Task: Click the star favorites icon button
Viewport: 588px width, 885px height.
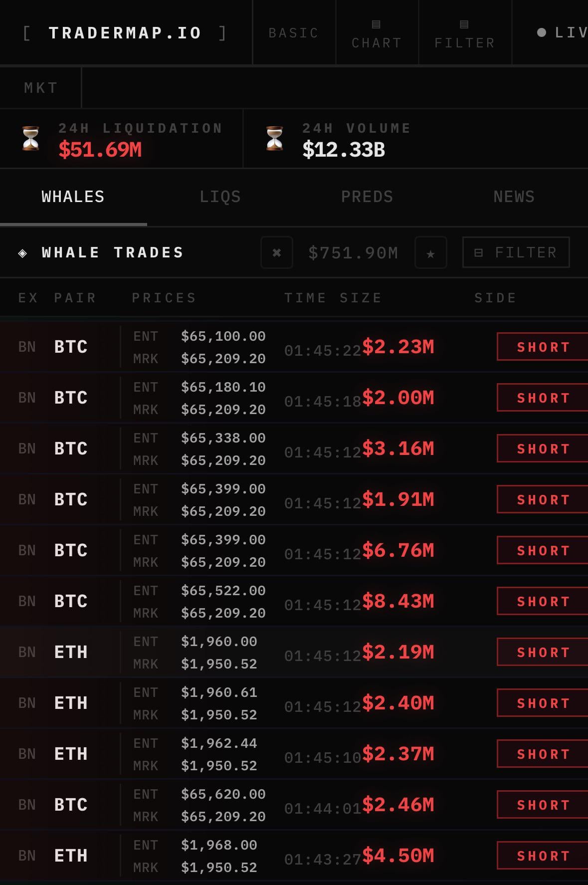Action: pos(430,253)
